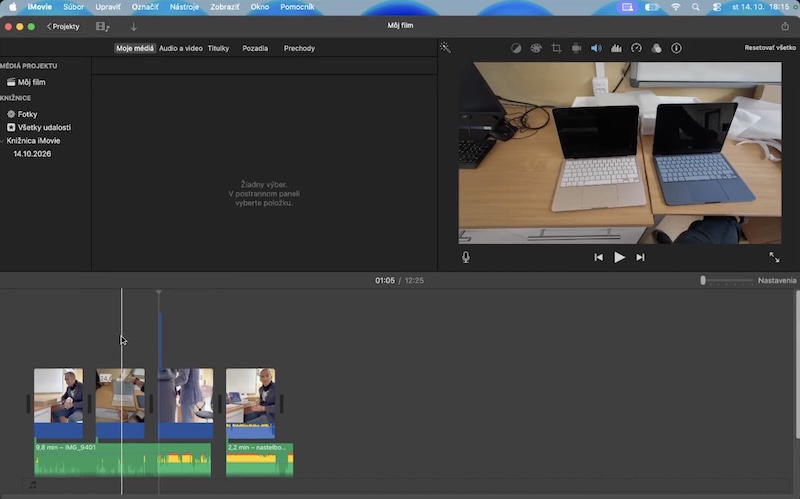Open noise reduction and equalizer tool
800x499 pixels.
point(616,48)
